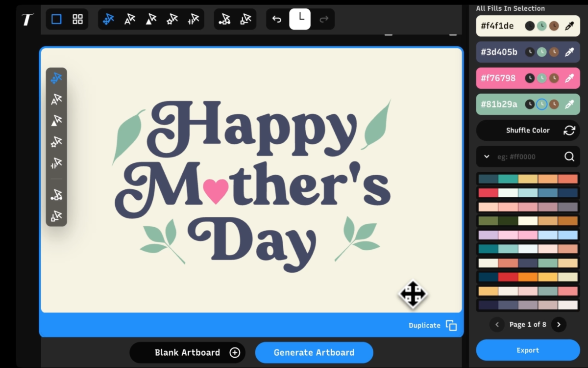Pick the letter-A cursor tool in the floating vertical toolbar
Screen dimensions: 588x368
[x=56, y=100]
